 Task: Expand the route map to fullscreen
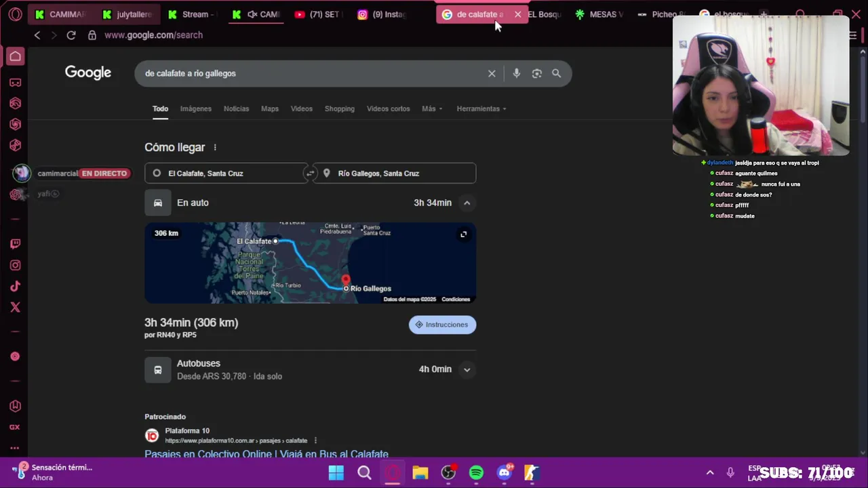[x=464, y=235]
